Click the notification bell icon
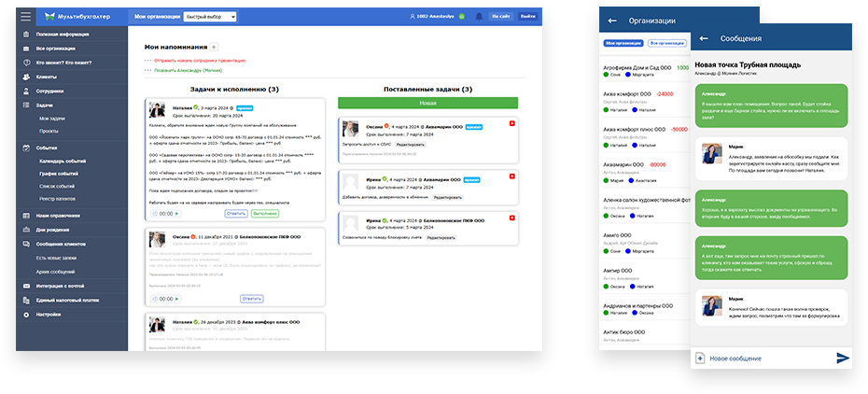 [479, 17]
